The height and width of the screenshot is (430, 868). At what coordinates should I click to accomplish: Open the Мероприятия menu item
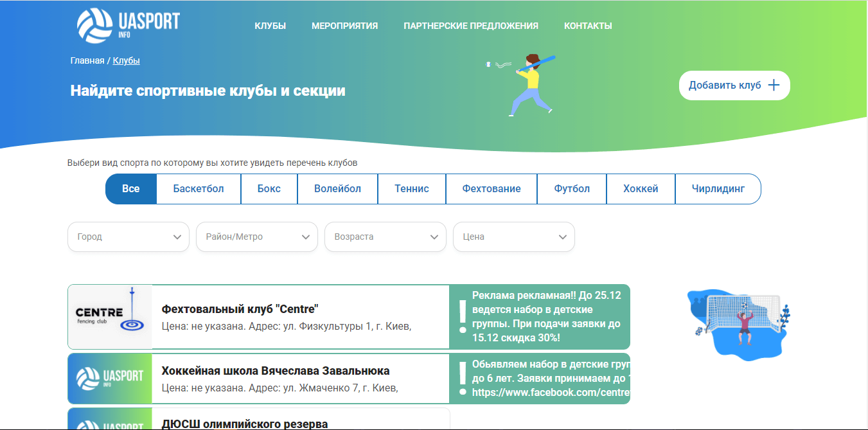[x=344, y=26]
